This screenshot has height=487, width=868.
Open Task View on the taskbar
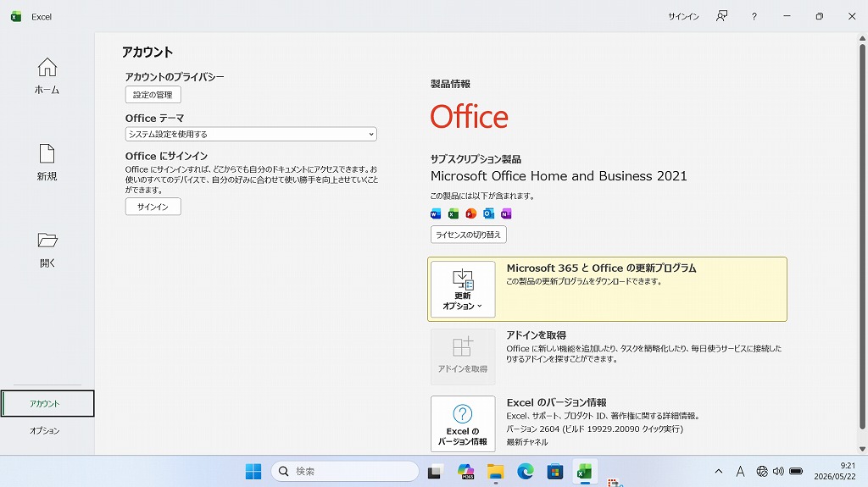click(x=435, y=472)
